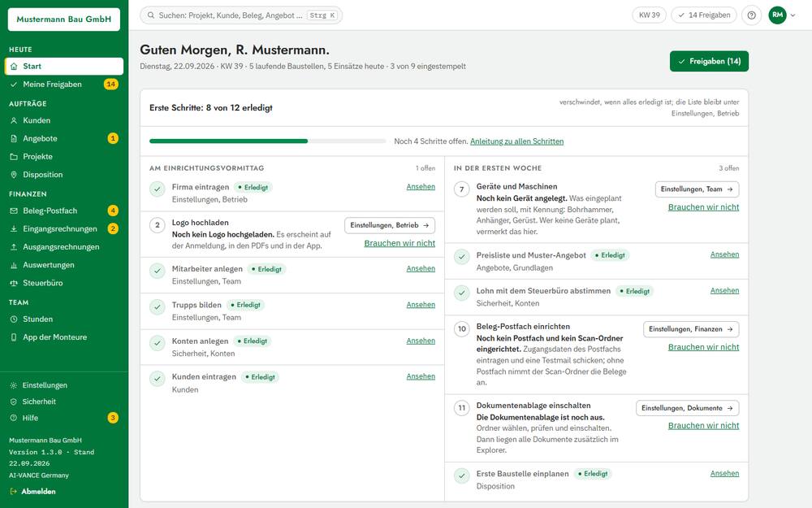Click the Kunden person icon in sidebar

14,120
